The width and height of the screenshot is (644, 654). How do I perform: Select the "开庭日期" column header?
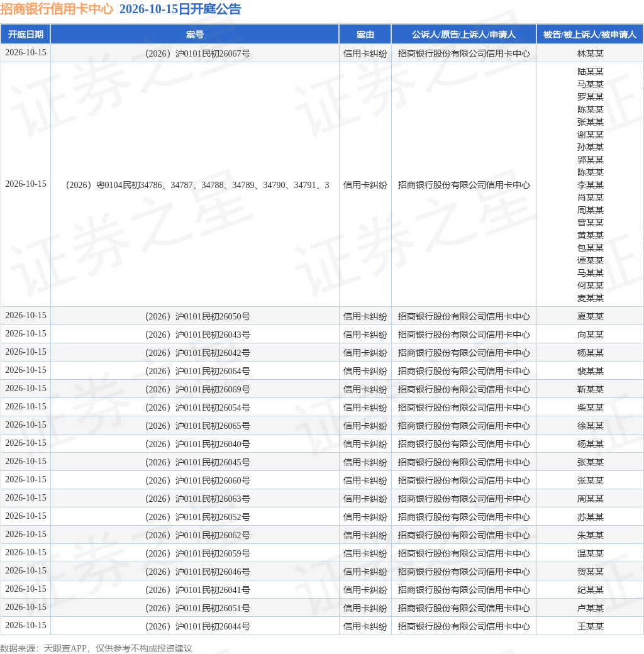click(x=26, y=35)
